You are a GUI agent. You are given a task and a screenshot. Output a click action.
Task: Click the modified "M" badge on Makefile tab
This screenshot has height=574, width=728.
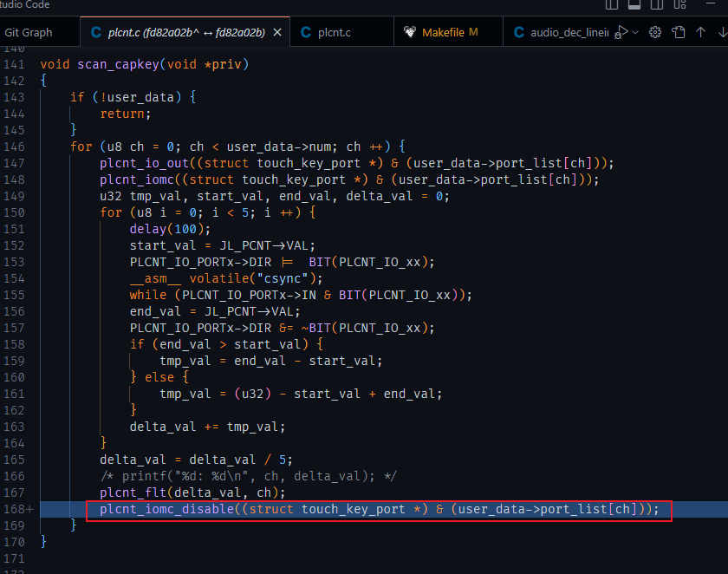[473, 32]
